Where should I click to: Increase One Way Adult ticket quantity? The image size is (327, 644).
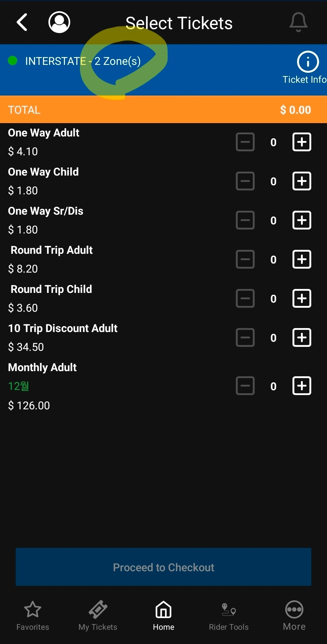[302, 142]
